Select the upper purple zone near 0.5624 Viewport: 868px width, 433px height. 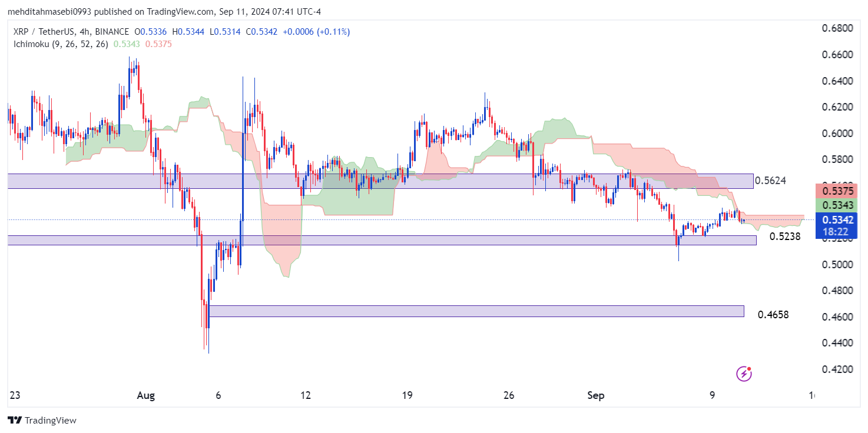click(380, 181)
